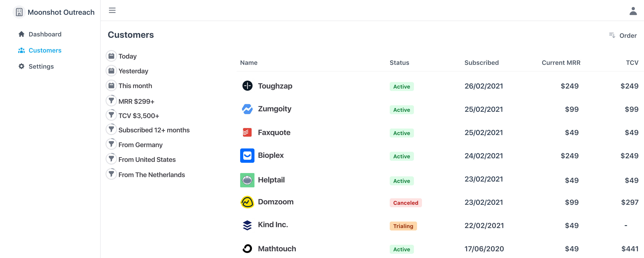Click the Canceled status badge for Domzoom
Viewport: 644px width, 258px height.
click(x=405, y=203)
